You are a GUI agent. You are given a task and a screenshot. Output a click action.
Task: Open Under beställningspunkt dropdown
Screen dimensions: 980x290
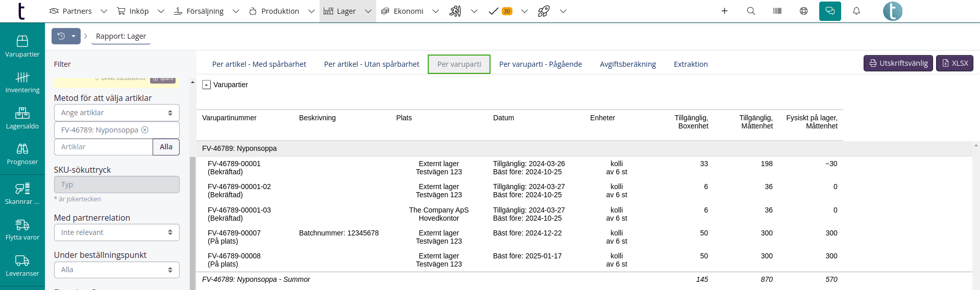(116, 270)
